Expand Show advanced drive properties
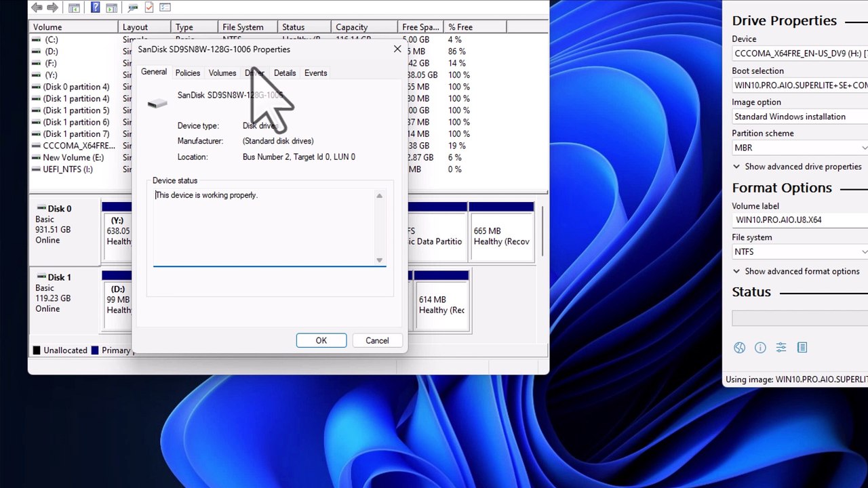This screenshot has height=488, width=868. click(x=797, y=167)
